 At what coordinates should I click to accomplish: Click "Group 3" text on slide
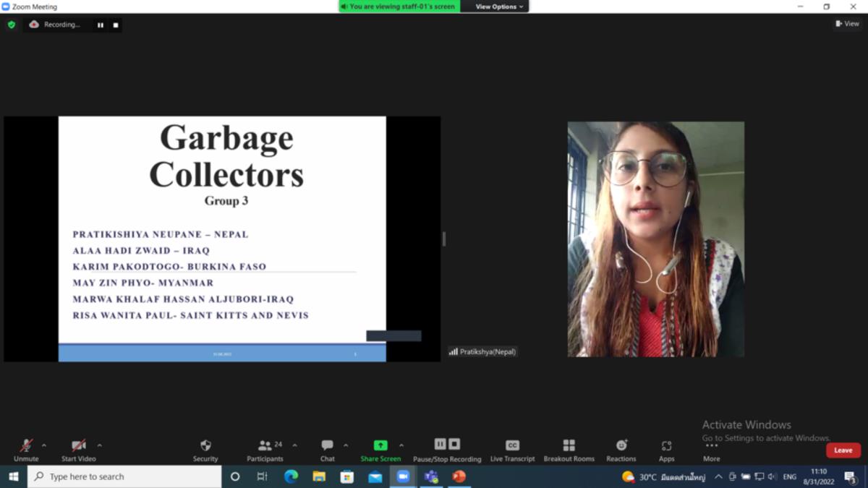point(226,201)
